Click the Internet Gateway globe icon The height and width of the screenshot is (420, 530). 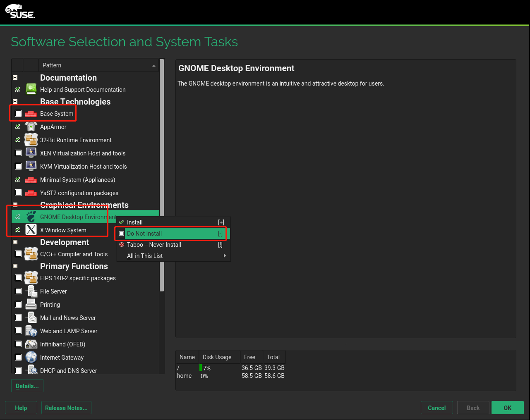[x=31, y=357]
